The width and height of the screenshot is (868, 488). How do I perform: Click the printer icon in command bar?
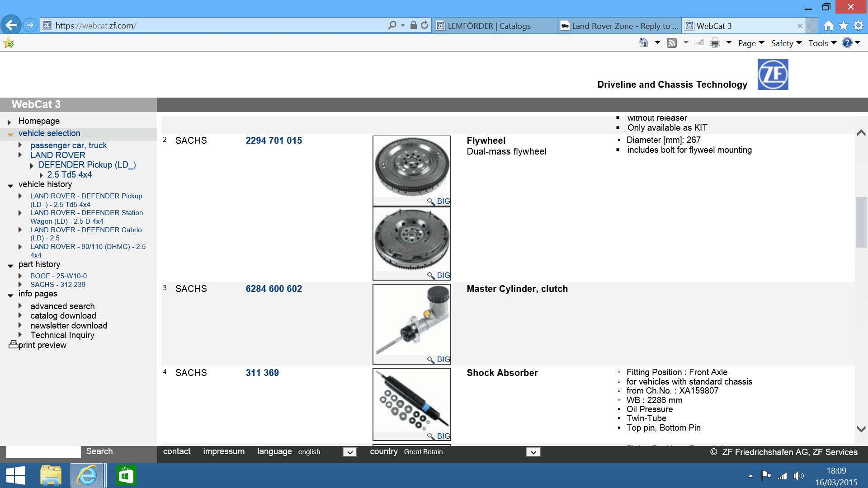tap(715, 43)
